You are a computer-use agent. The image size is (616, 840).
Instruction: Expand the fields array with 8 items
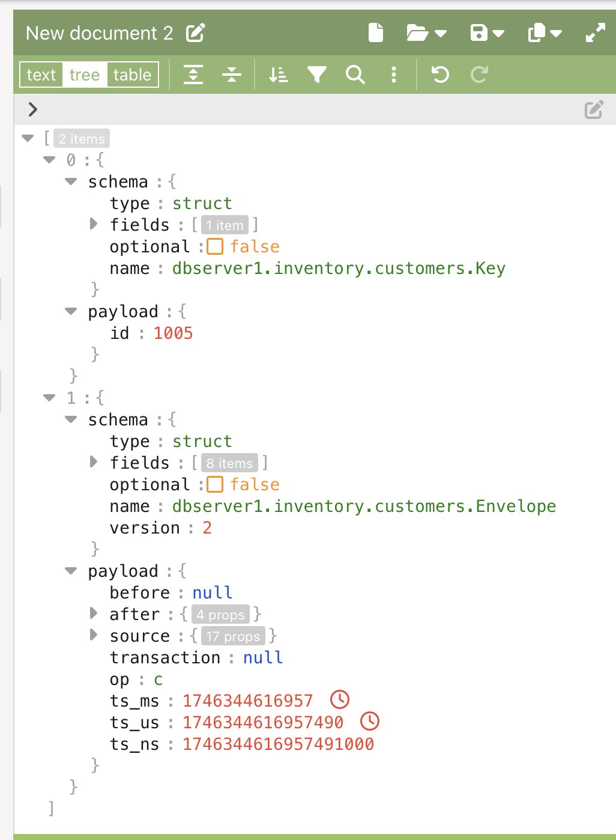coord(93,462)
